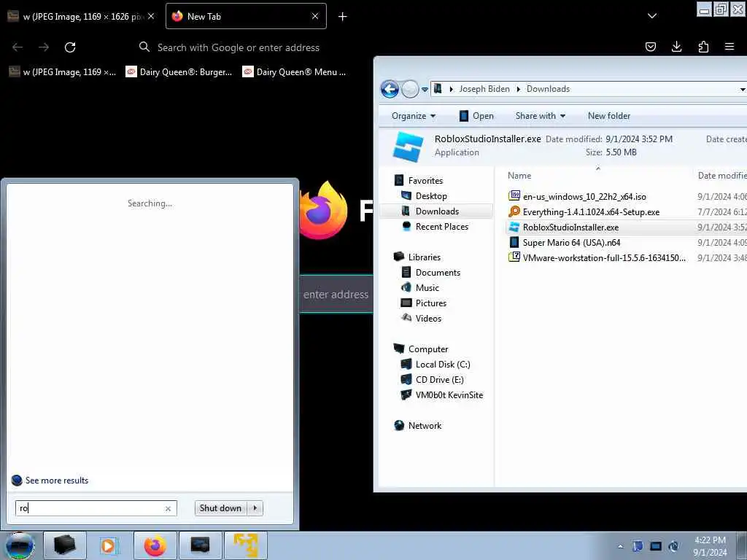Open Firefox Pocket save icon
The height and width of the screenshot is (560, 747).
tap(650, 47)
